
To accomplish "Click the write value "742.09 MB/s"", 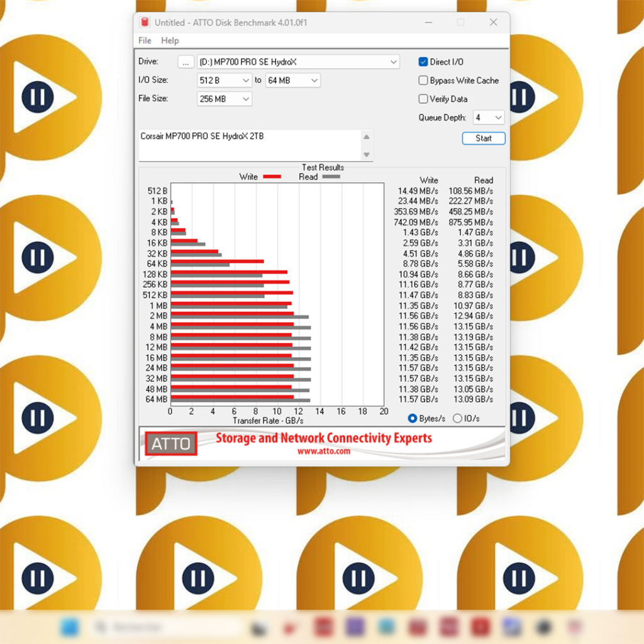I will coord(416,223).
